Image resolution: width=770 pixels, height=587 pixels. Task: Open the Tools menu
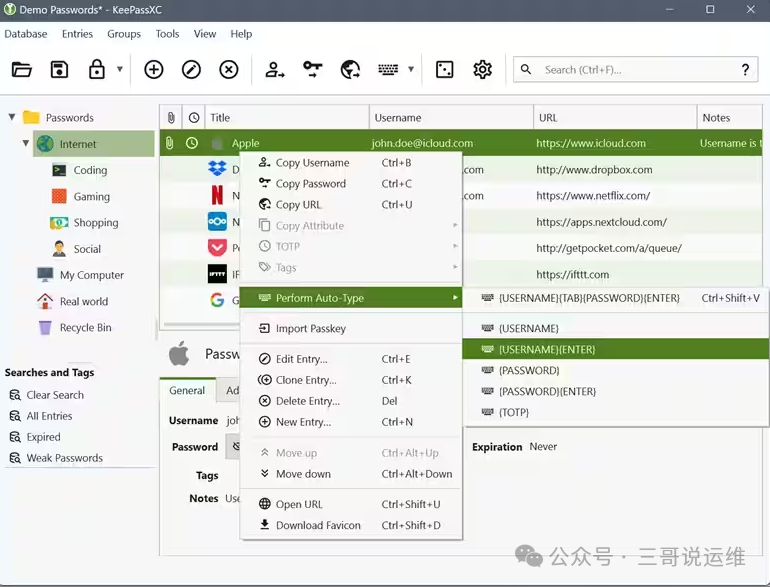click(167, 34)
